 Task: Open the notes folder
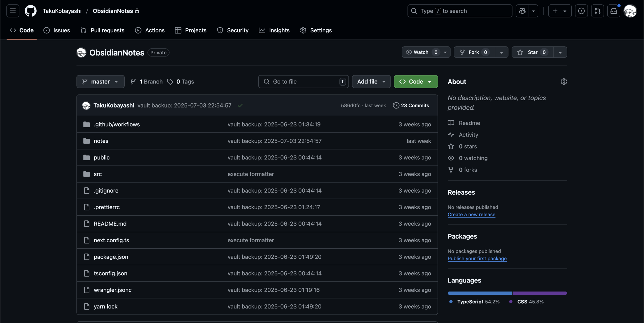(101, 141)
